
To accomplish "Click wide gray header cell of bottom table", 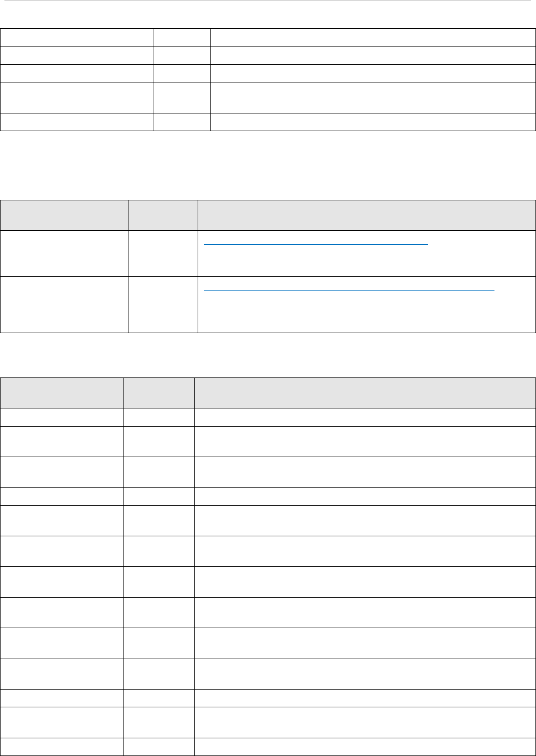I will point(364,393).
